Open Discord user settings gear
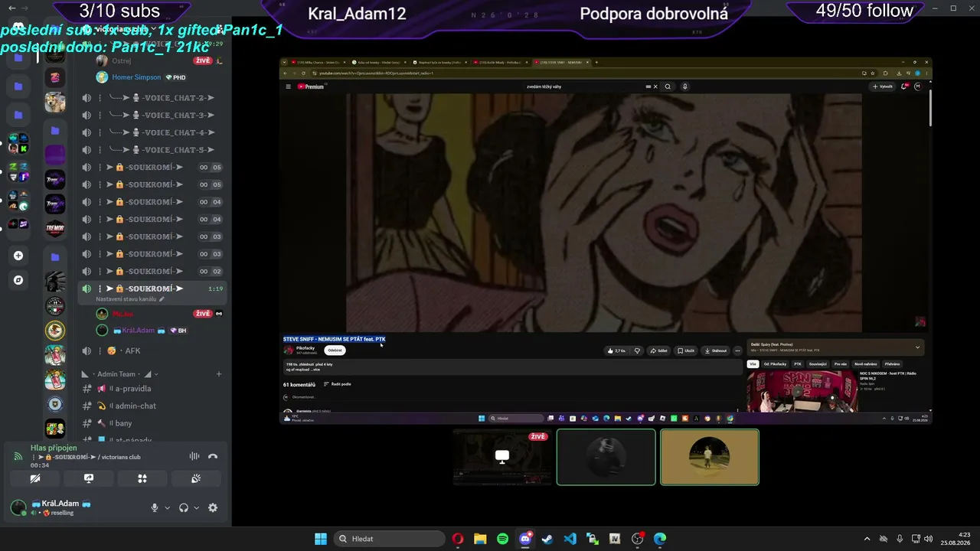The image size is (980, 551). pos(213,507)
